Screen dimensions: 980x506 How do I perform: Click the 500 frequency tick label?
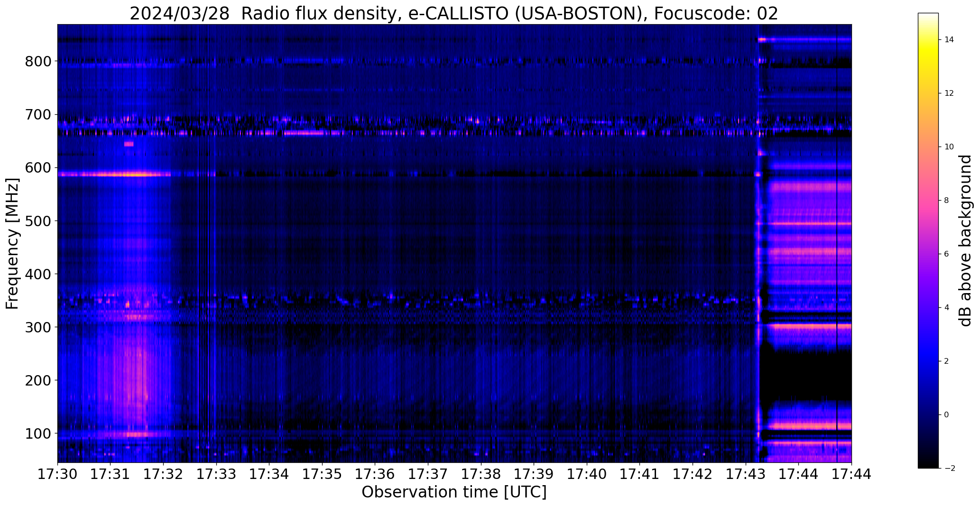[x=37, y=221]
